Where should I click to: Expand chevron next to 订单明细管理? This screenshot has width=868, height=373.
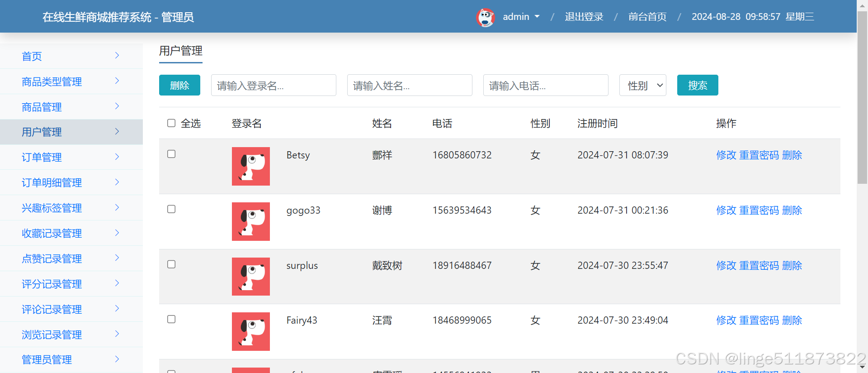point(117,182)
